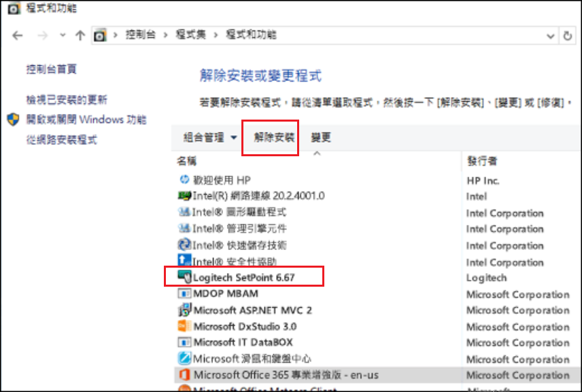Click the forward navigation arrow

click(42, 35)
